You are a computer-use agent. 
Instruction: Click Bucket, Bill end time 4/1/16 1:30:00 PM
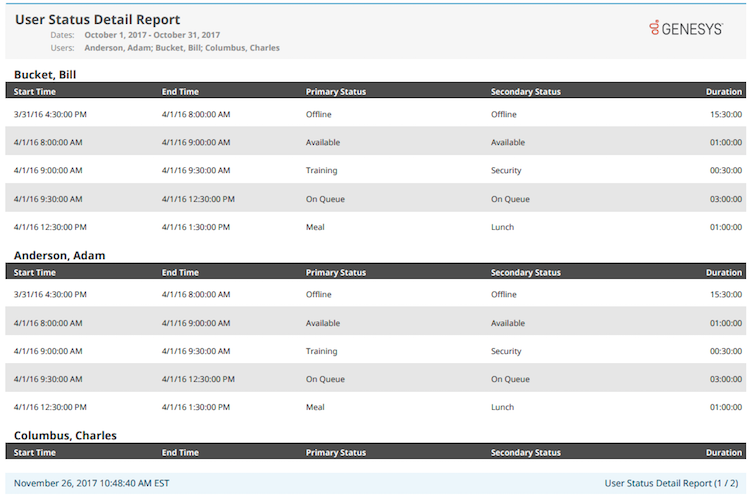coord(196,227)
